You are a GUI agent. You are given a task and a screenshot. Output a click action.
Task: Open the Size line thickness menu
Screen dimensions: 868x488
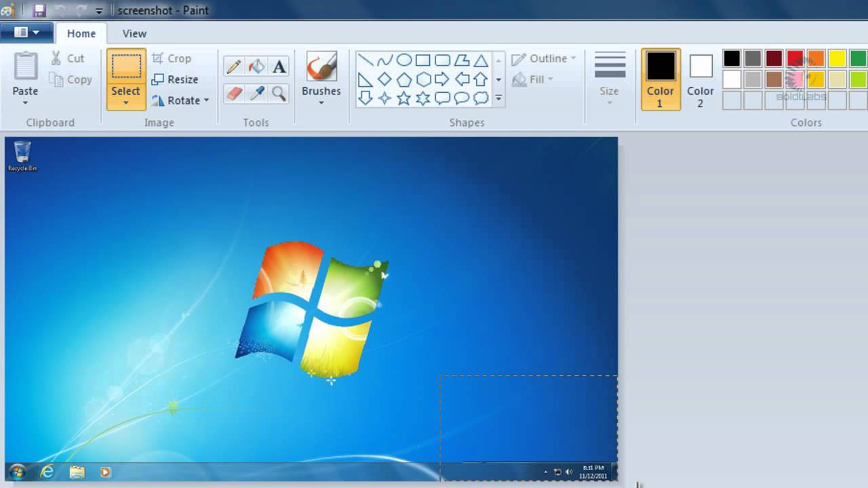coord(610,78)
